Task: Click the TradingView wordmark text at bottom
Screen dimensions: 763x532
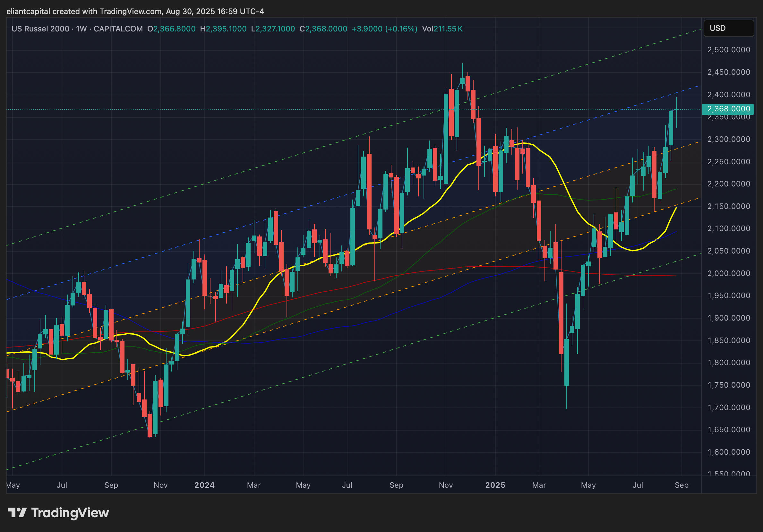Action: coord(70,513)
